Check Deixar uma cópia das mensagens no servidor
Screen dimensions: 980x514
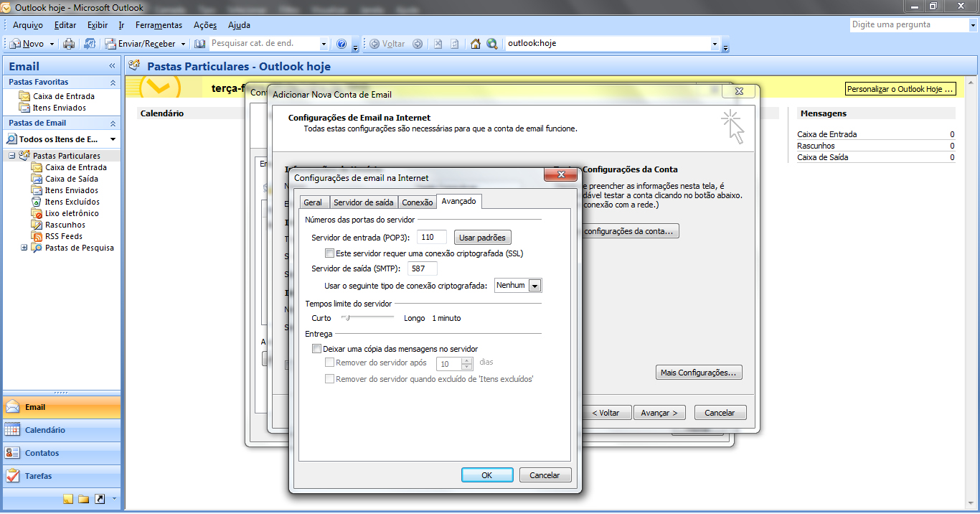point(316,349)
